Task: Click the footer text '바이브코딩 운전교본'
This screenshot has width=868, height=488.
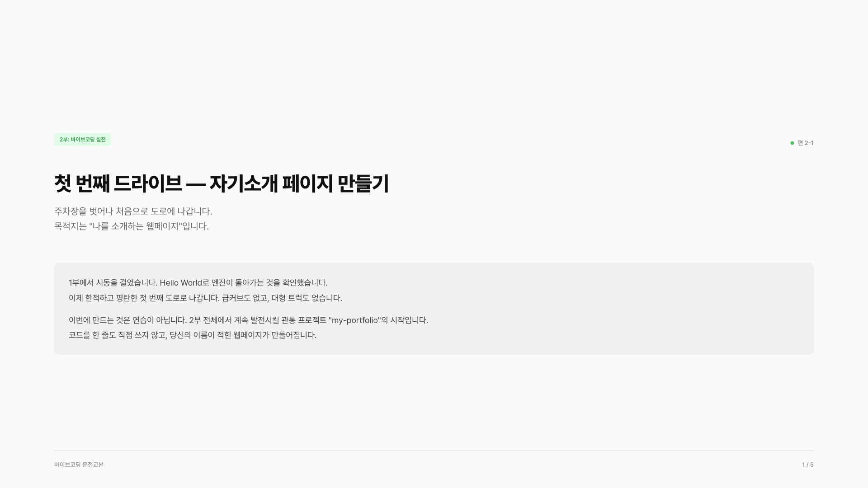Action: pos(79,465)
